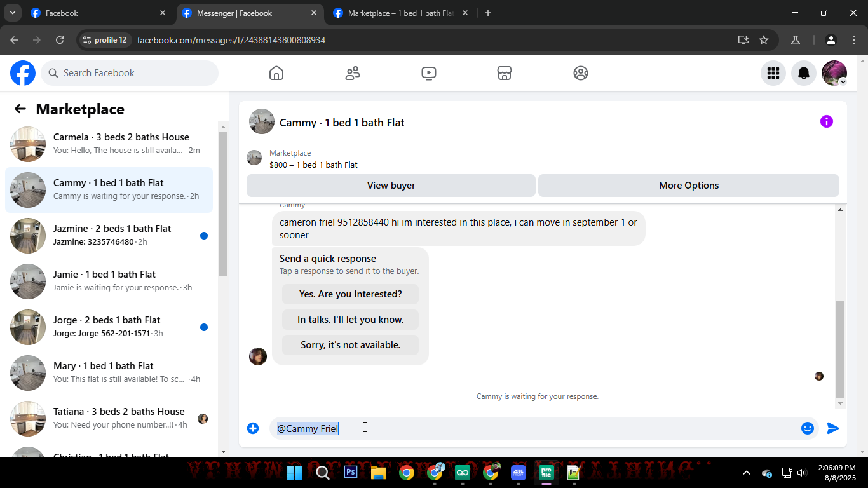Send the message with the arrow icon
Viewport: 868px width, 488px height.
click(833, 428)
